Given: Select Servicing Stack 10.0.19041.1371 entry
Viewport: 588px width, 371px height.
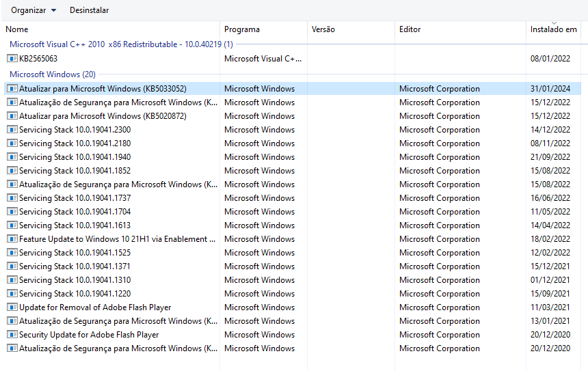Looking at the screenshot, I should pyautogui.click(x=75, y=266).
